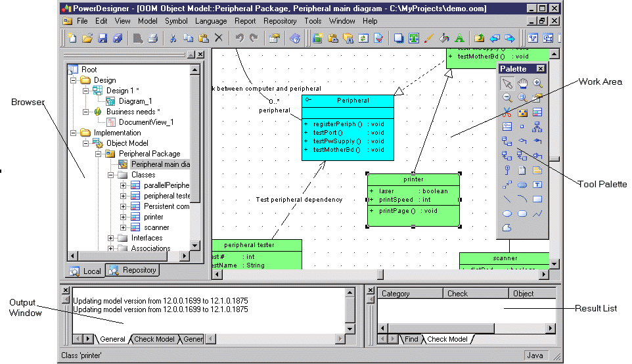The image size is (632, 364).
Task: Click work area horizontal scrollbar right arrow
Action: (x=544, y=274)
